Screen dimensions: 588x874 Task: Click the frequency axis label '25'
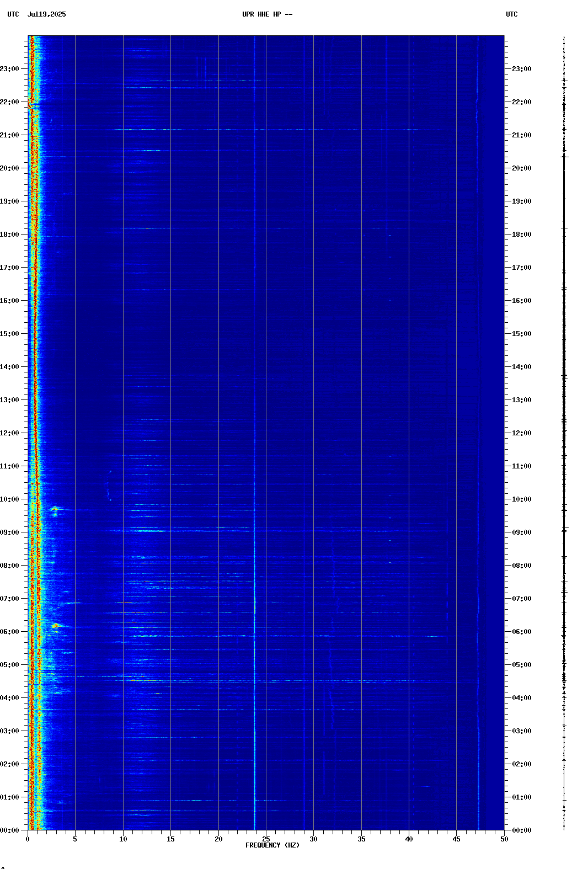click(266, 839)
